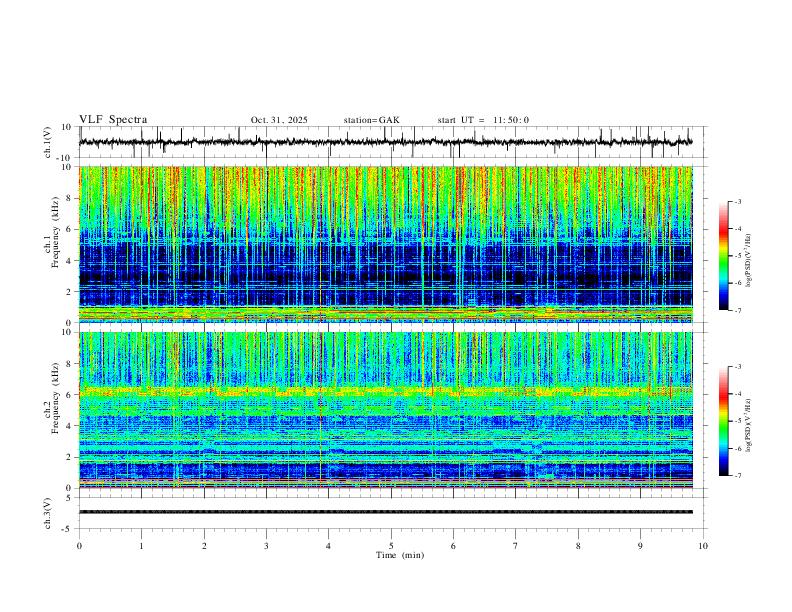Click the ch.2 spectrogram panel

(385, 410)
